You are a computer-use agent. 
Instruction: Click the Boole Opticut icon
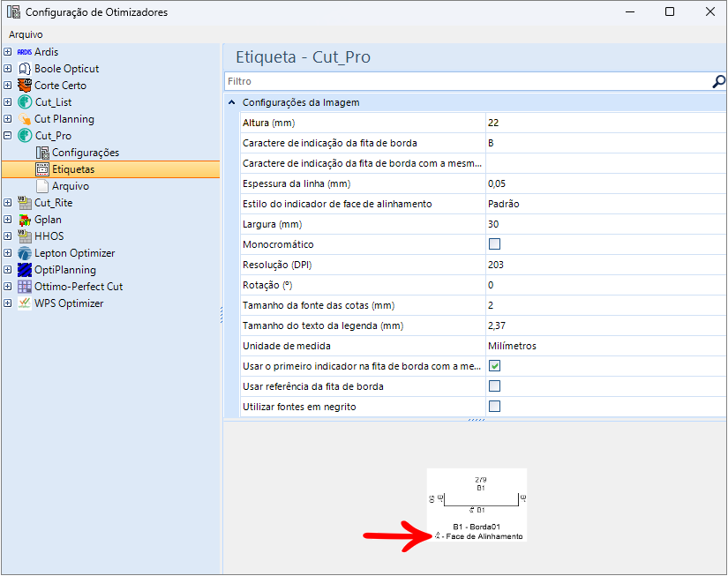coord(25,69)
